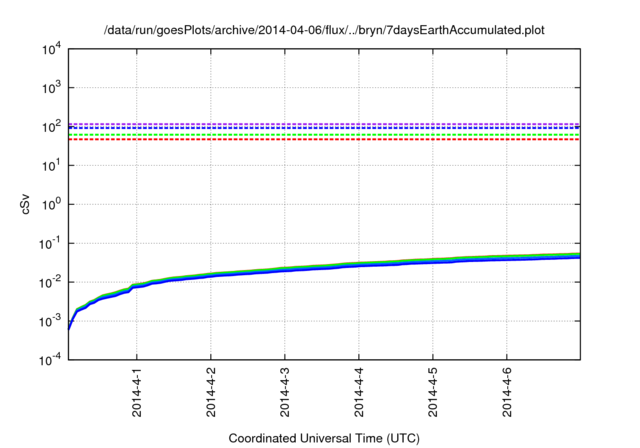Click the 10^2 y-axis tick label
640x448 pixels.
51,127
